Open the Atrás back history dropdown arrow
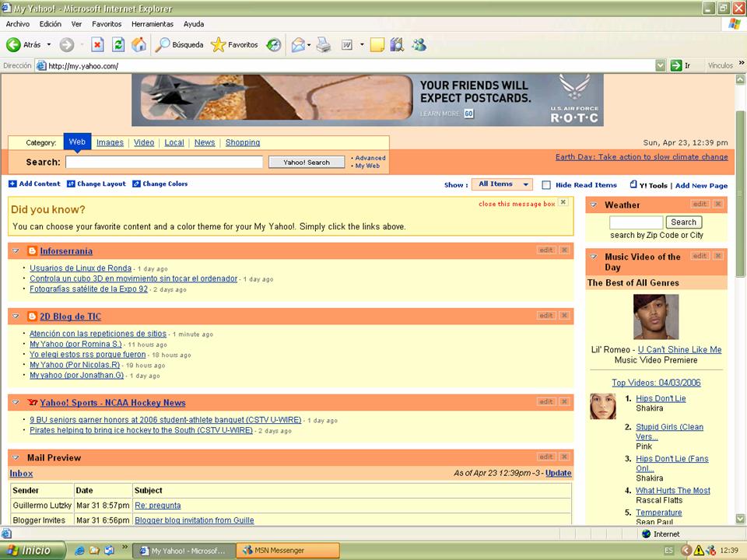 (48, 45)
